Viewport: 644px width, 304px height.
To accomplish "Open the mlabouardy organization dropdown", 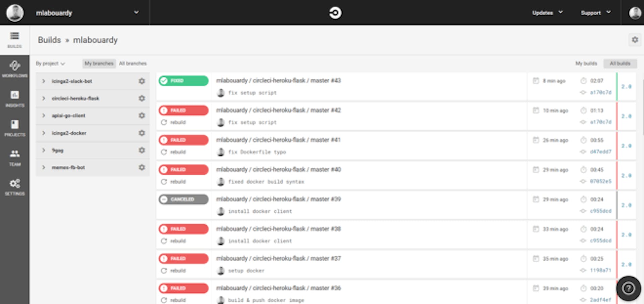I will click(x=87, y=13).
